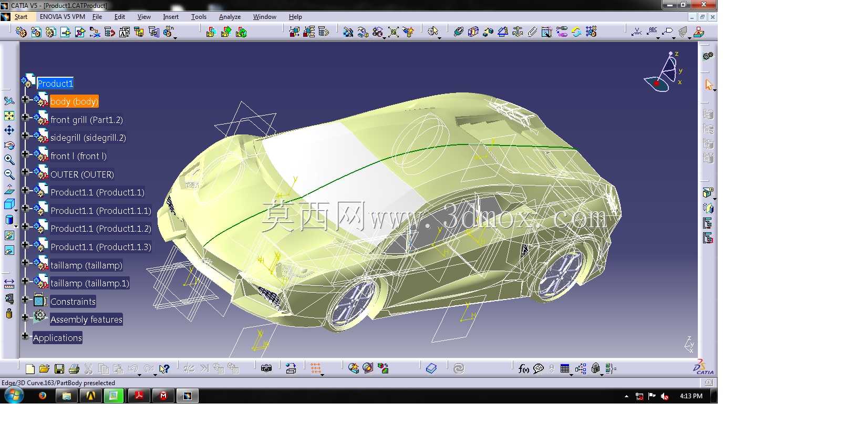Click the Measure Item icon
This screenshot has width=868, height=434.
tap(9, 299)
